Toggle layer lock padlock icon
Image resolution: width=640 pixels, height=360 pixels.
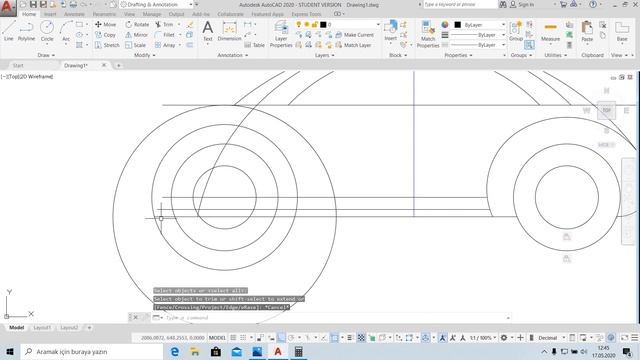315,24
